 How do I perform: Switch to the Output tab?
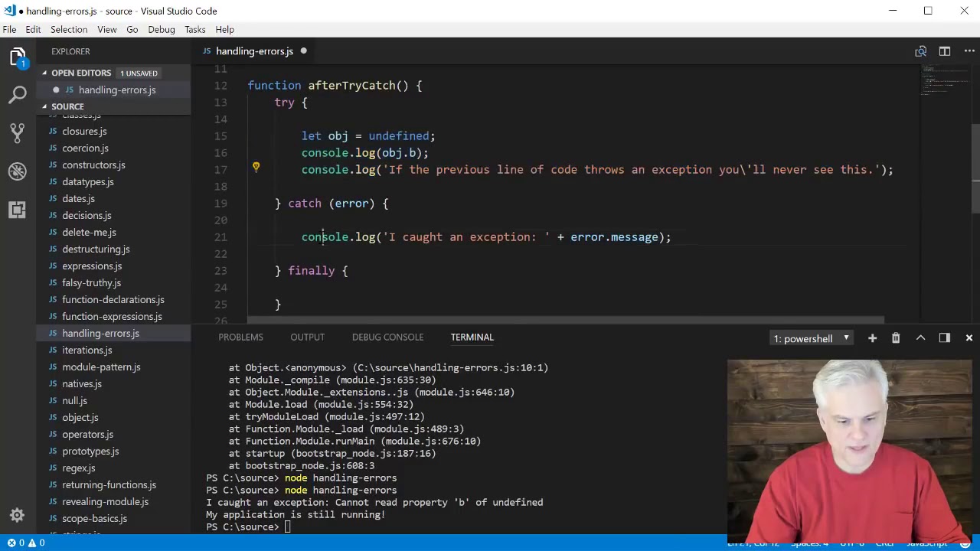(x=307, y=337)
